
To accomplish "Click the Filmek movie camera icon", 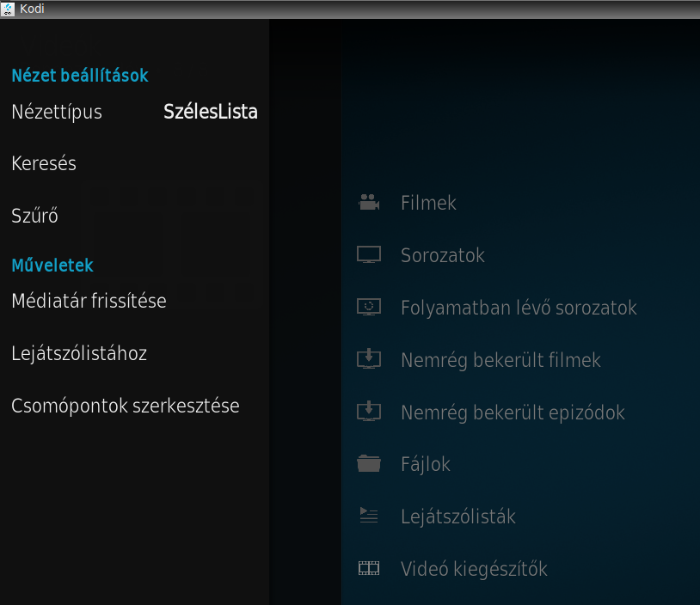I will 369,203.
